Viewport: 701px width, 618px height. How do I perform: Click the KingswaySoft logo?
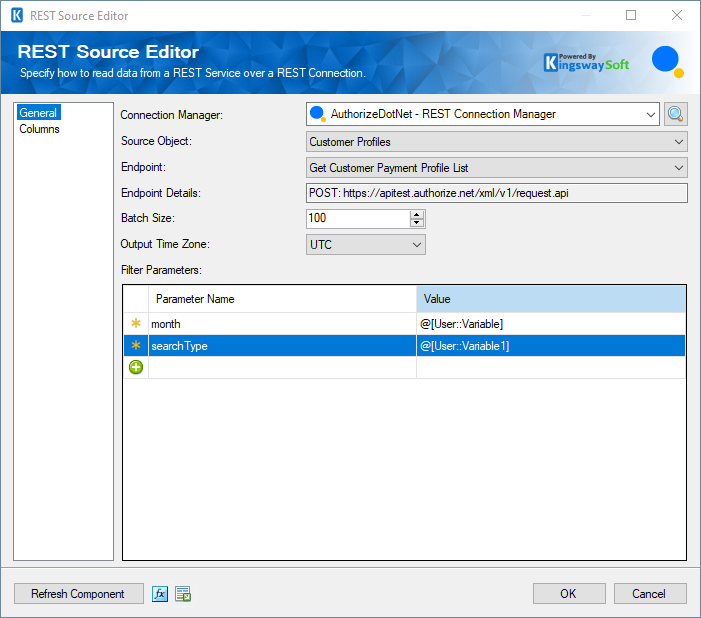(x=586, y=63)
